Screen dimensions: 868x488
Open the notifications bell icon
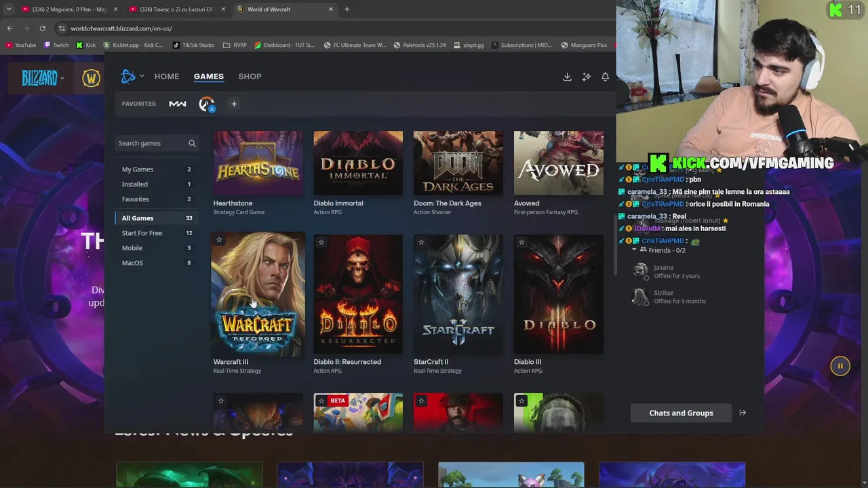click(x=606, y=77)
